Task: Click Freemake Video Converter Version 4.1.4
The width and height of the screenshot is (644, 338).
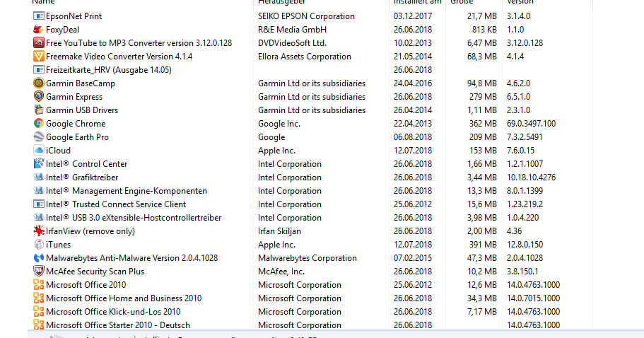Action: (119, 57)
